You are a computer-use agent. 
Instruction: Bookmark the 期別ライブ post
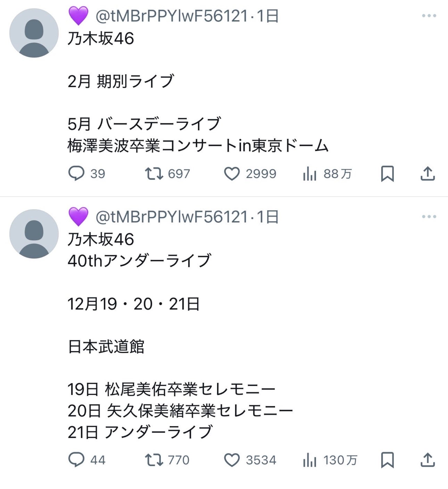click(x=387, y=174)
